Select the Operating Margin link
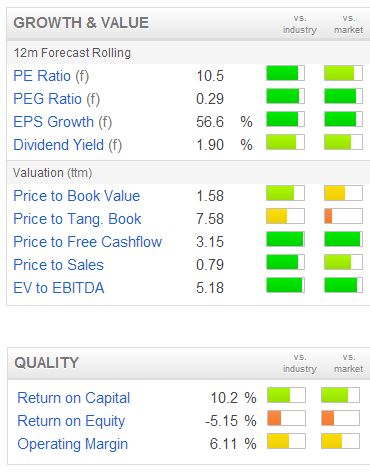Screen dimensions: 370x476 click(x=73, y=444)
